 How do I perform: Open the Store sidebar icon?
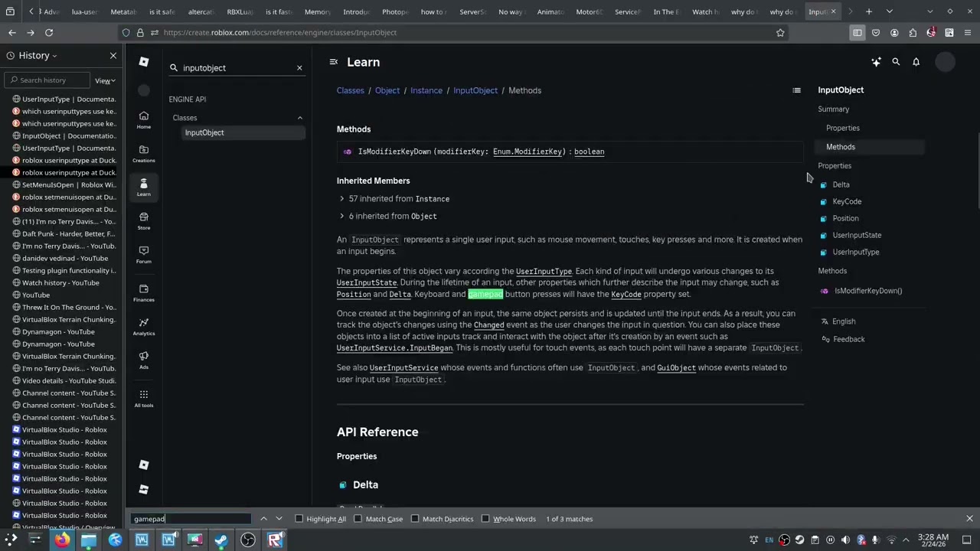point(144,220)
